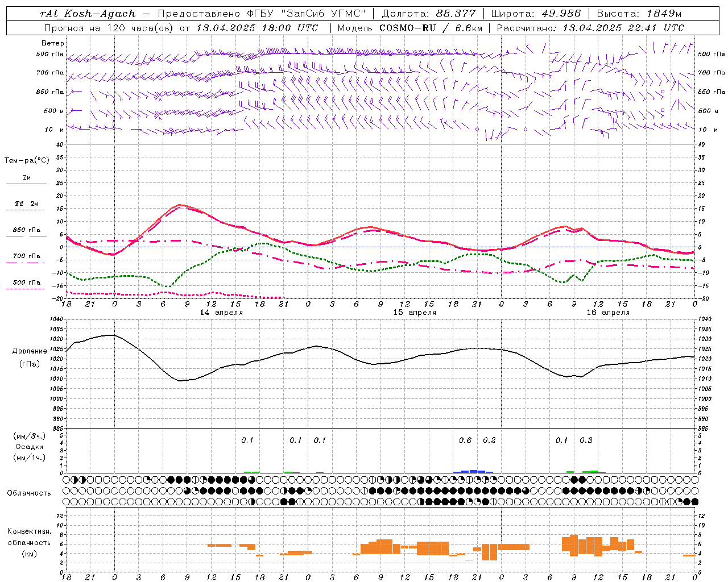Click the Прогноз на 120 часа(ов) text
The width and height of the screenshot is (728, 582).
point(109,28)
